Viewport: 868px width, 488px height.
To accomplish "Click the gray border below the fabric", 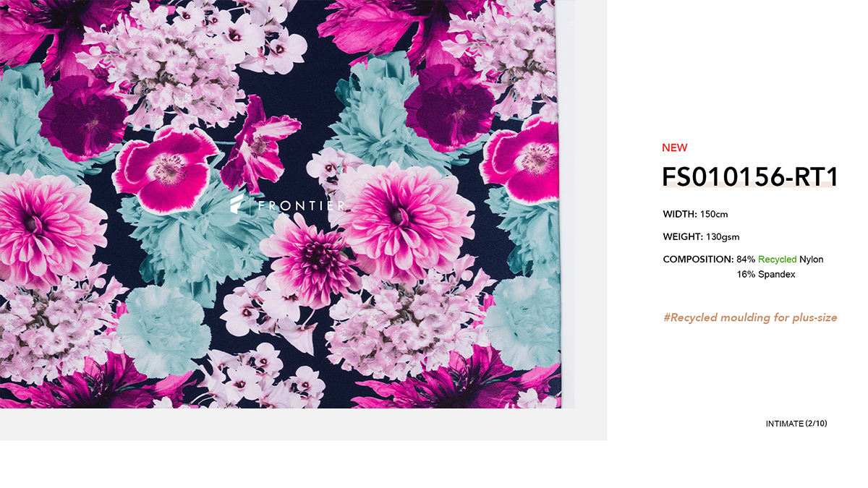I will (303, 424).
